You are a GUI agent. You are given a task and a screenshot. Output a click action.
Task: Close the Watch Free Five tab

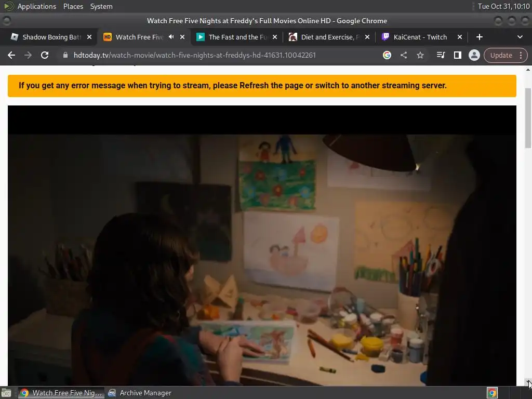pos(182,37)
